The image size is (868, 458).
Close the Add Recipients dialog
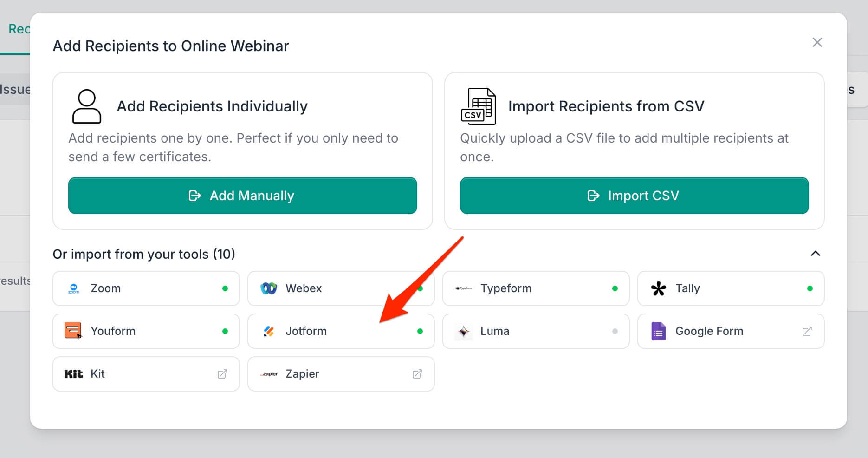[817, 42]
